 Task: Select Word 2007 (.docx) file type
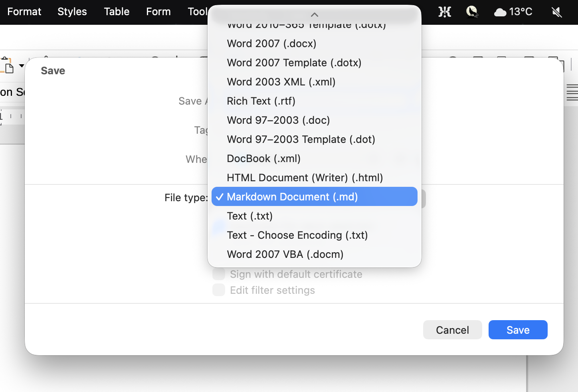[271, 44]
